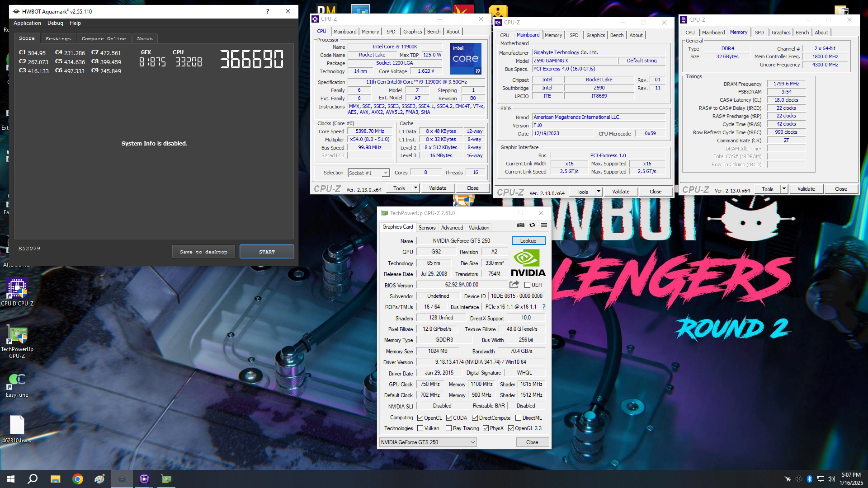Click the BIOS version share/export icon
Screen dimensions: 868x488
click(514, 285)
